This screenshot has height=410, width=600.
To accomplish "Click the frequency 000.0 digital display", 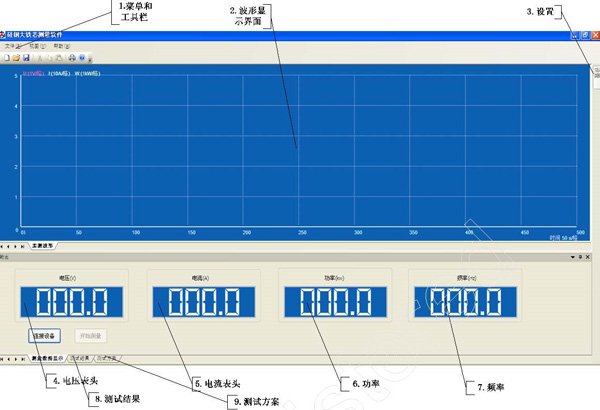I will click(x=462, y=301).
